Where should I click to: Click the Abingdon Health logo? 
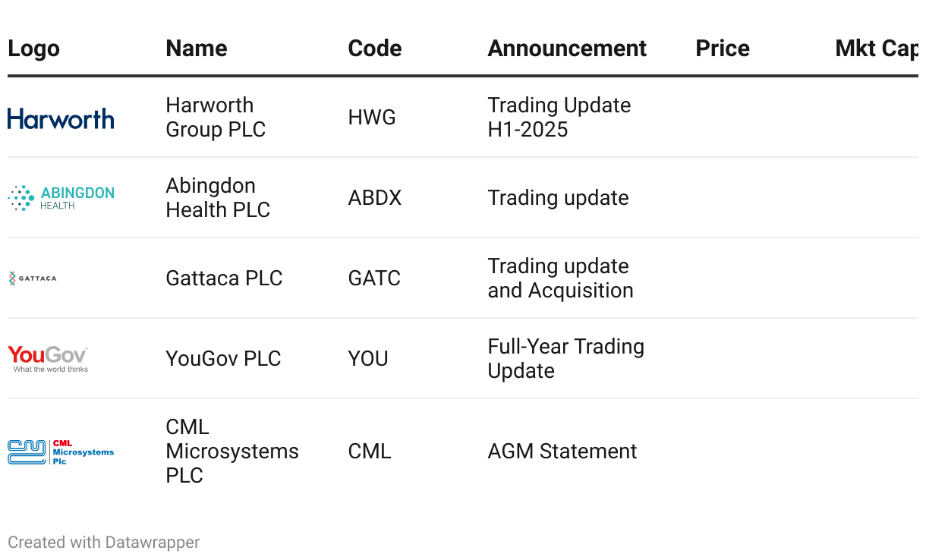tap(61, 198)
